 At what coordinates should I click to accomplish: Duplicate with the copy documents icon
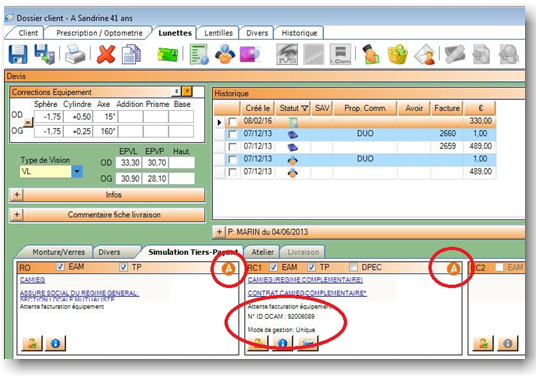pyautogui.click(x=132, y=54)
